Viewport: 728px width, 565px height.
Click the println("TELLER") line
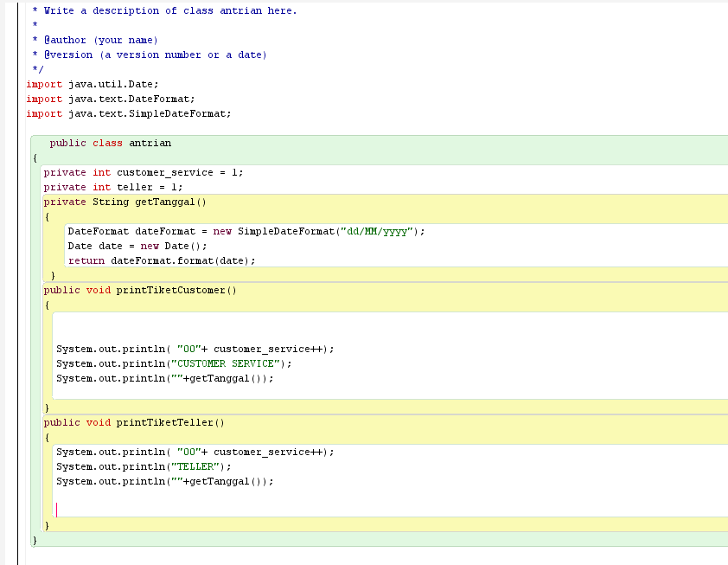(144, 467)
